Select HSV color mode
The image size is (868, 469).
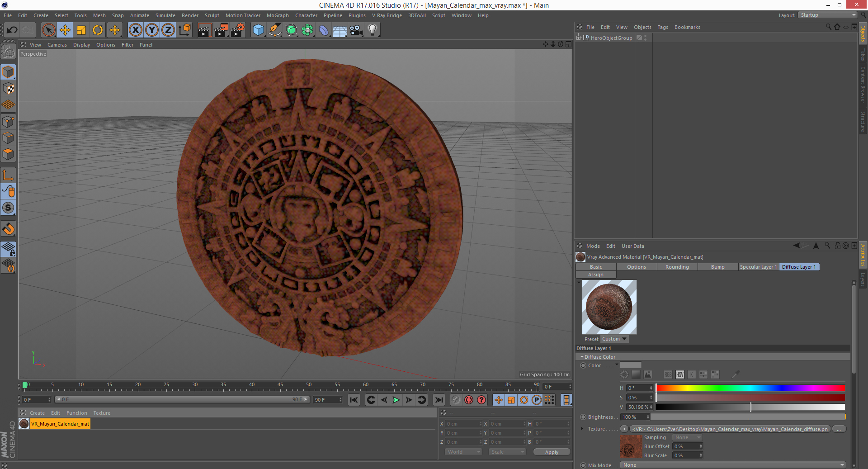pyautogui.click(x=680, y=374)
